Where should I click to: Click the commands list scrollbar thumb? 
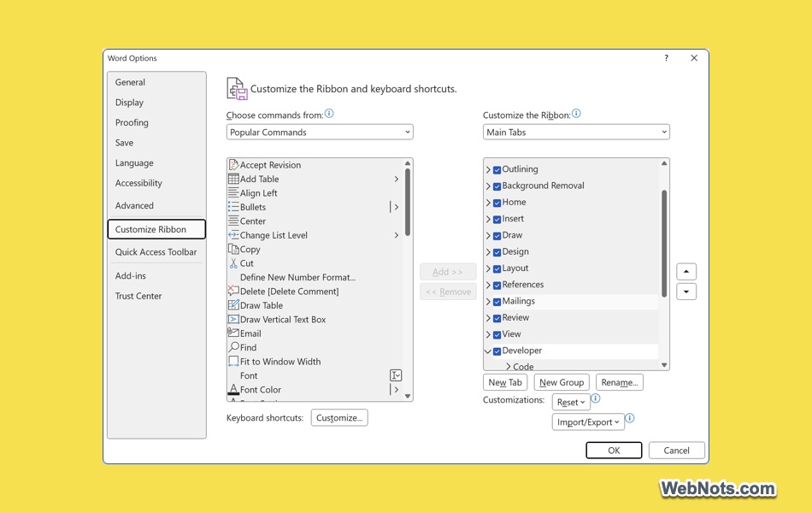[x=408, y=203]
